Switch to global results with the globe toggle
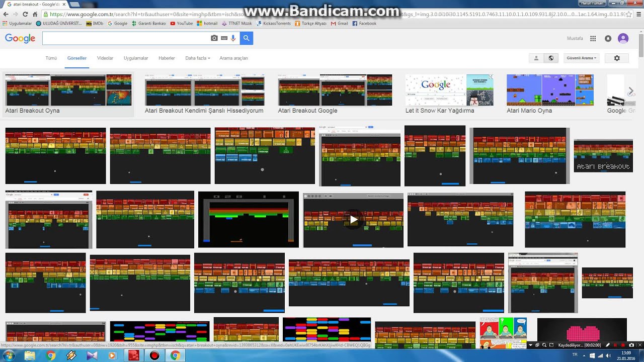The image size is (644, 362). [551, 58]
